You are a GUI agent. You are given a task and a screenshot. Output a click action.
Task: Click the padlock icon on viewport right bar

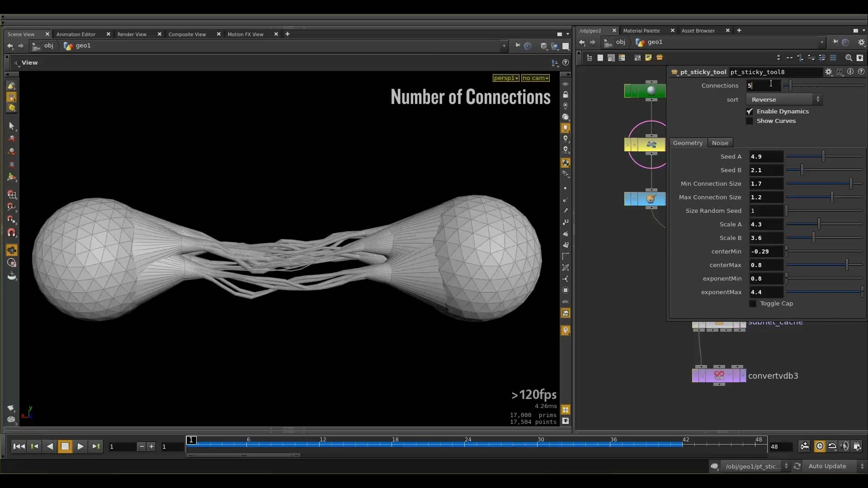[x=566, y=95]
